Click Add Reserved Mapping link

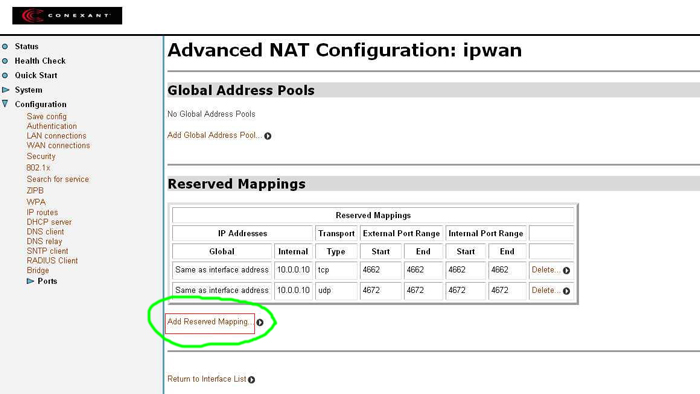(x=210, y=322)
